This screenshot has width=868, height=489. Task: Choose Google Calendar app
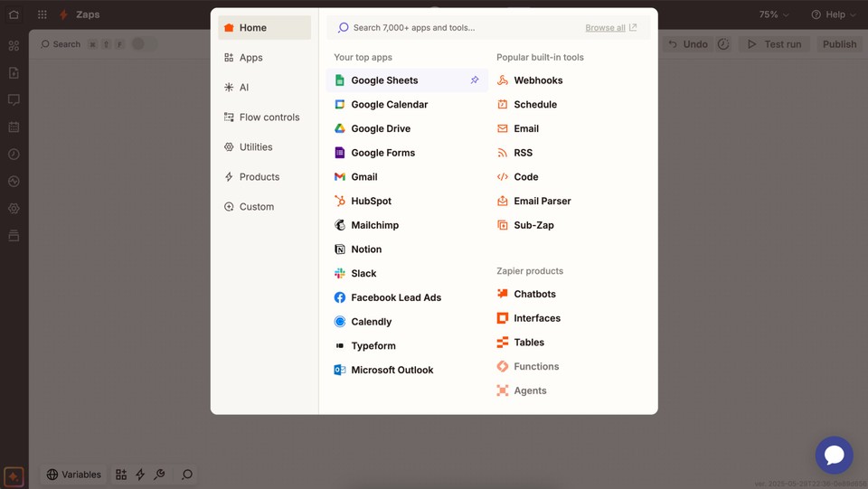[406, 105]
